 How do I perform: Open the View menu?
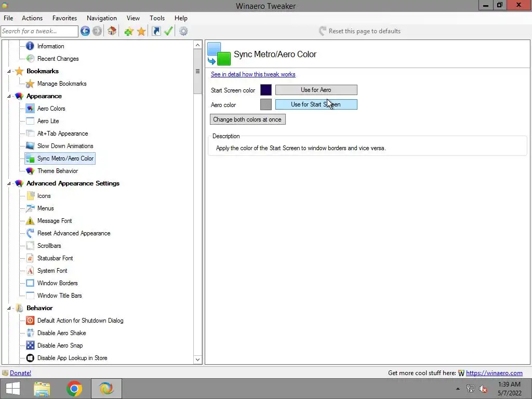point(133,18)
